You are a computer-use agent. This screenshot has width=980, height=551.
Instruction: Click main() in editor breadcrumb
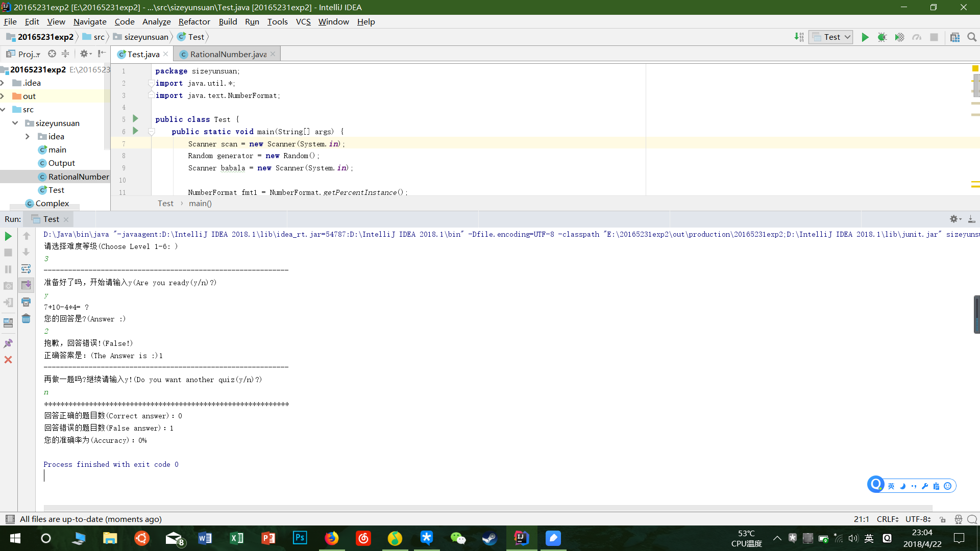pos(200,203)
